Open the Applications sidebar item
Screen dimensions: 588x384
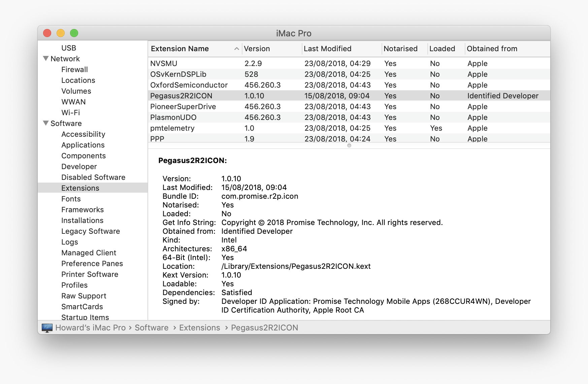[x=83, y=145]
